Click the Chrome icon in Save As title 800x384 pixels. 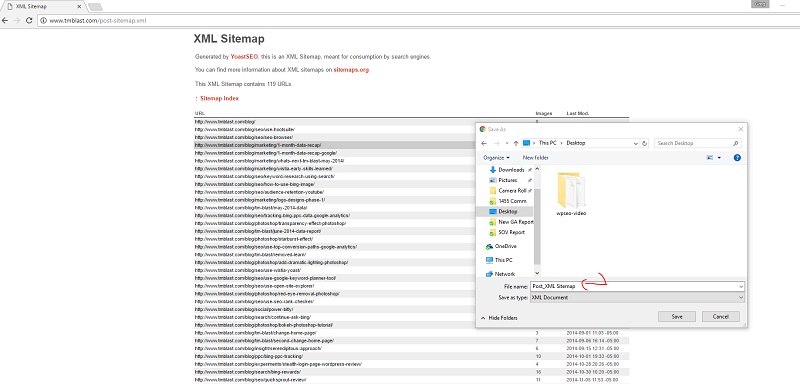[483, 130]
